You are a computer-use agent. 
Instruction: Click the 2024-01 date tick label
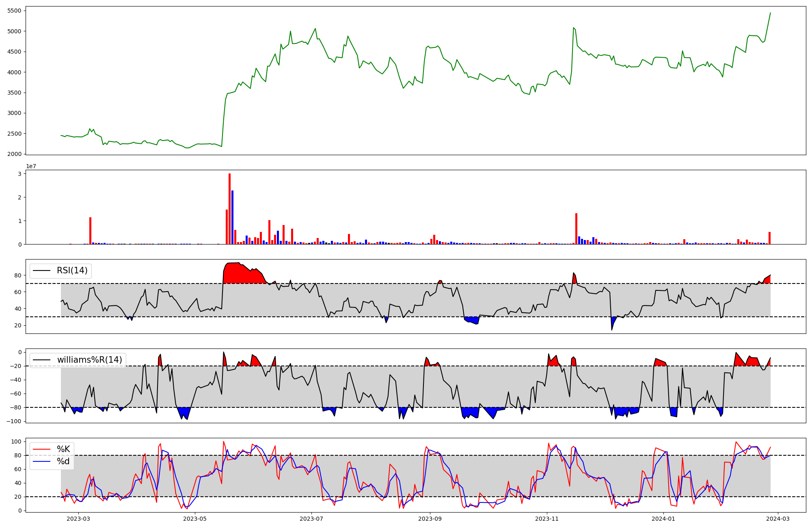(663, 519)
